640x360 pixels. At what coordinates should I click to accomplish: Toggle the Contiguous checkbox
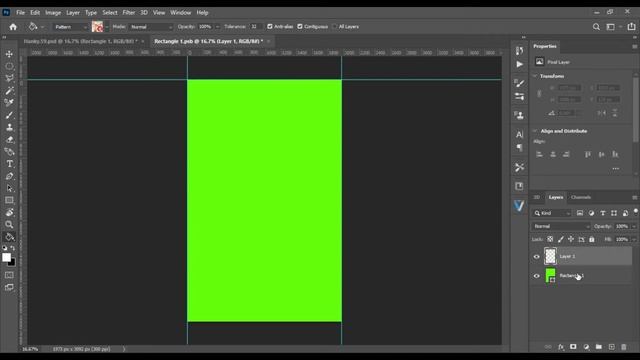pos(300,27)
